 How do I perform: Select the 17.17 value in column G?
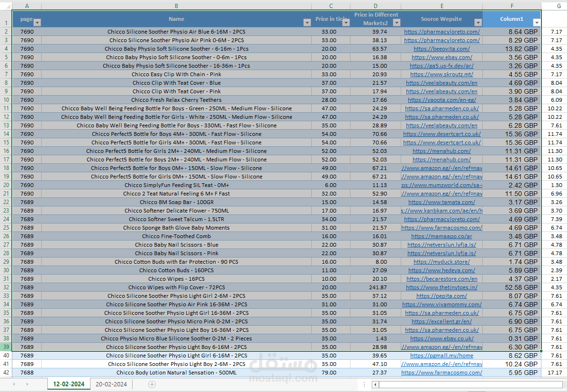click(x=555, y=373)
